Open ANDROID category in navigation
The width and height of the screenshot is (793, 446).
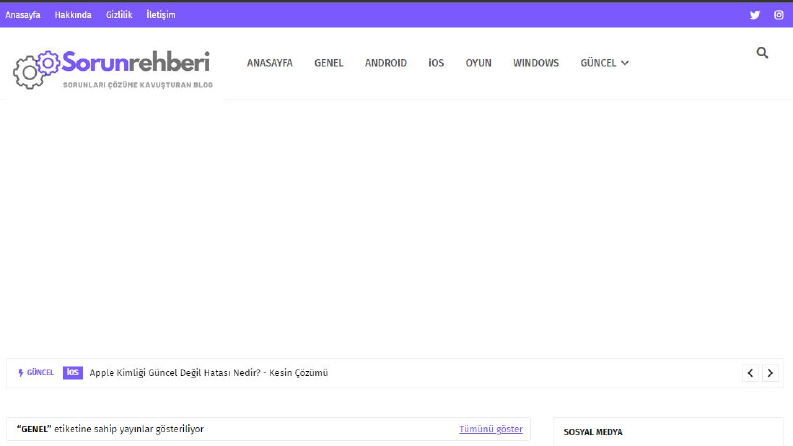[386, 63]
